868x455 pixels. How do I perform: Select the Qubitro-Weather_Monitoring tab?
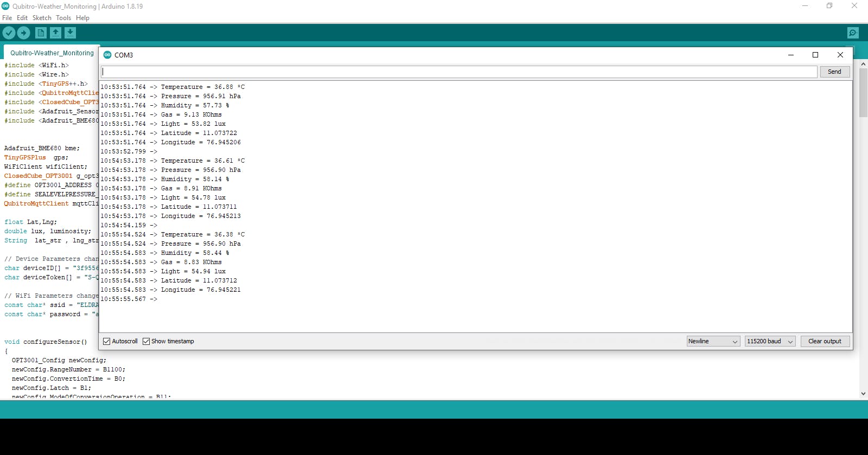52,53
